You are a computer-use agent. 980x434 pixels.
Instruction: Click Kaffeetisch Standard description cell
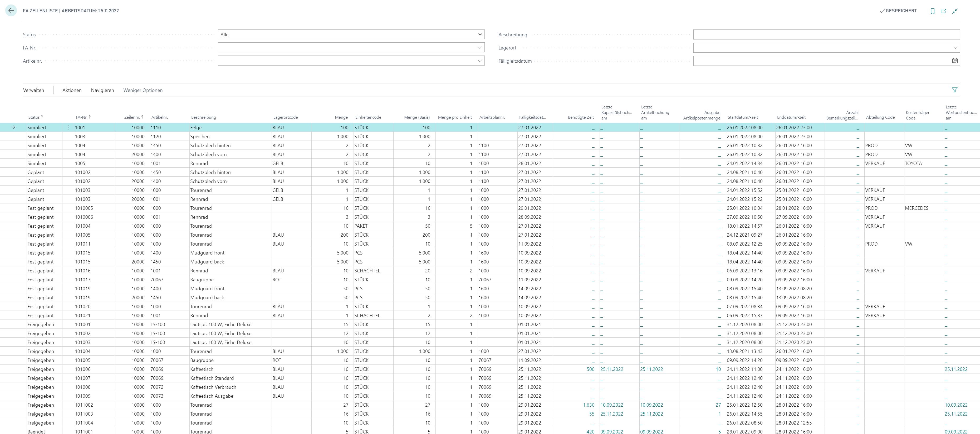coord(231,378)
